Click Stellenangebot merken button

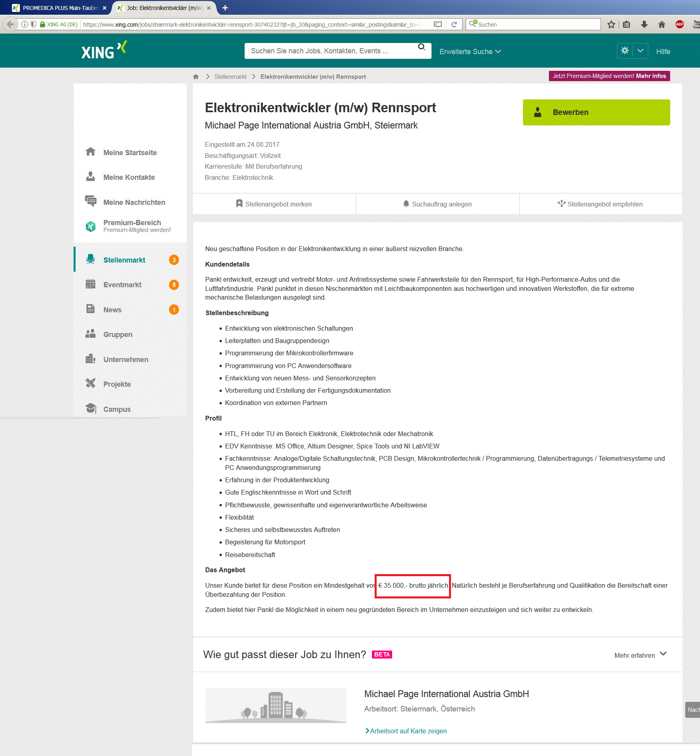274,204
